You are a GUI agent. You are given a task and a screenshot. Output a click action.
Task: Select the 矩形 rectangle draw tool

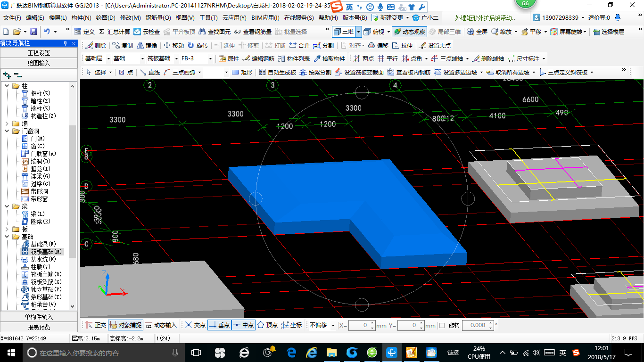pos(242,73)
